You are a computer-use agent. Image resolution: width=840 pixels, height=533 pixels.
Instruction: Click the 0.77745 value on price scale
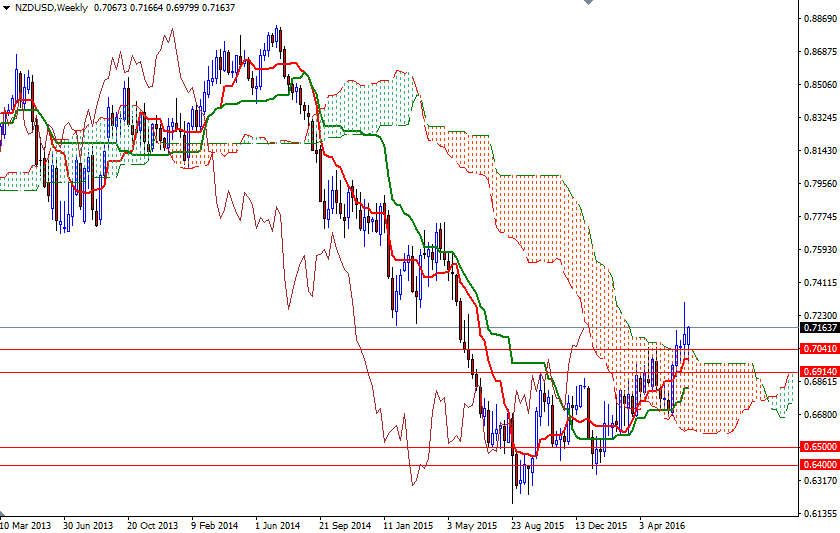point(819,216)
